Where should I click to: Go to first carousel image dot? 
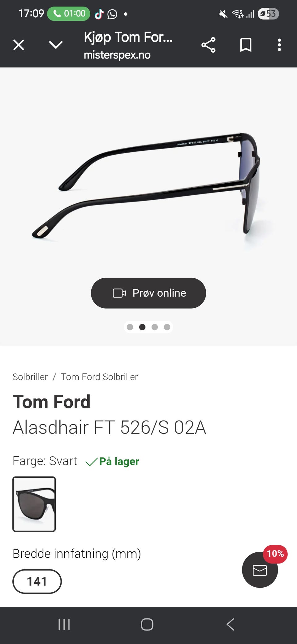(130, 327)
